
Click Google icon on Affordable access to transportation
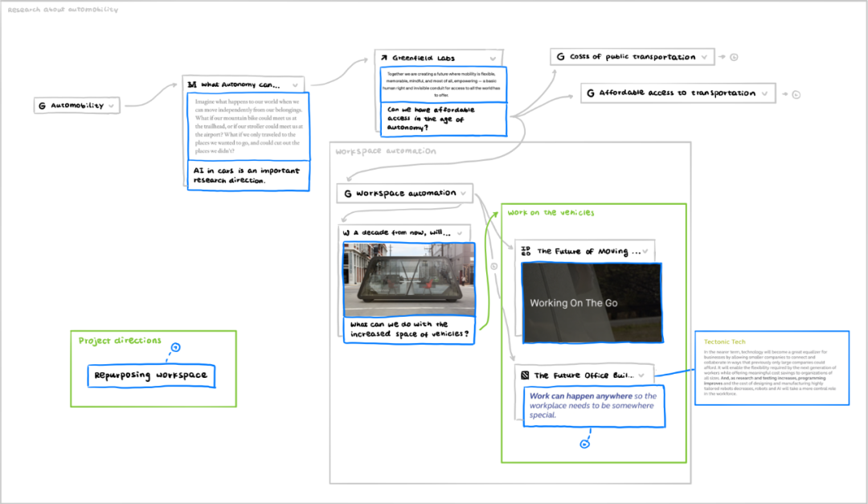(x=591, y=93)
